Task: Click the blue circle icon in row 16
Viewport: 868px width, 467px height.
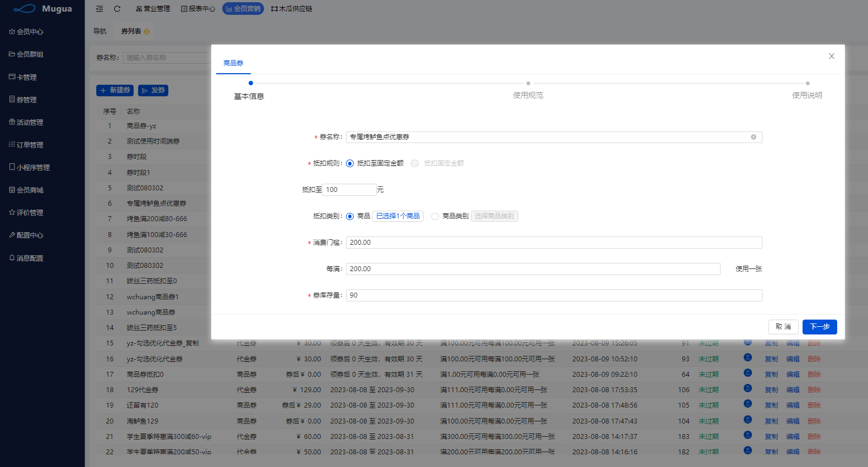Action: coord(748,358)
